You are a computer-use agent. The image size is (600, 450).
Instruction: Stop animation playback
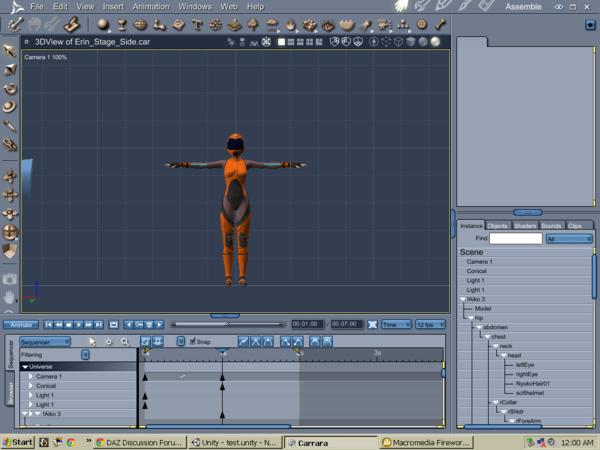click(x=68, y=324)
